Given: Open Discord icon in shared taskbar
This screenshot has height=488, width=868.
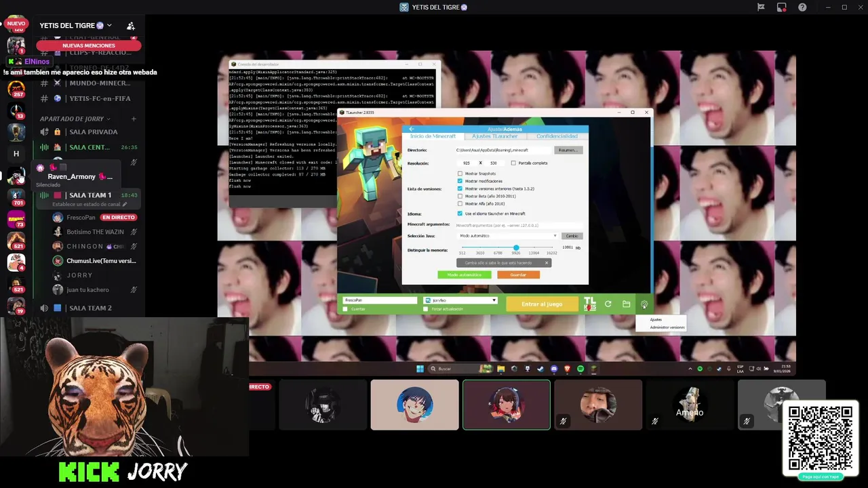Looking at the screenshot, I should 554,369.
